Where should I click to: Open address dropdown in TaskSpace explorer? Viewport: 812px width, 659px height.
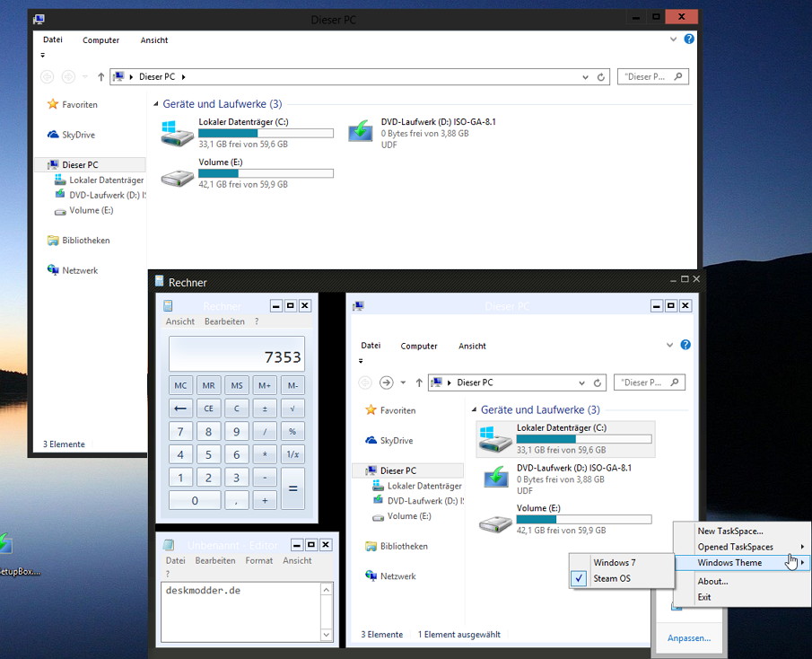[x=581, y=382]
